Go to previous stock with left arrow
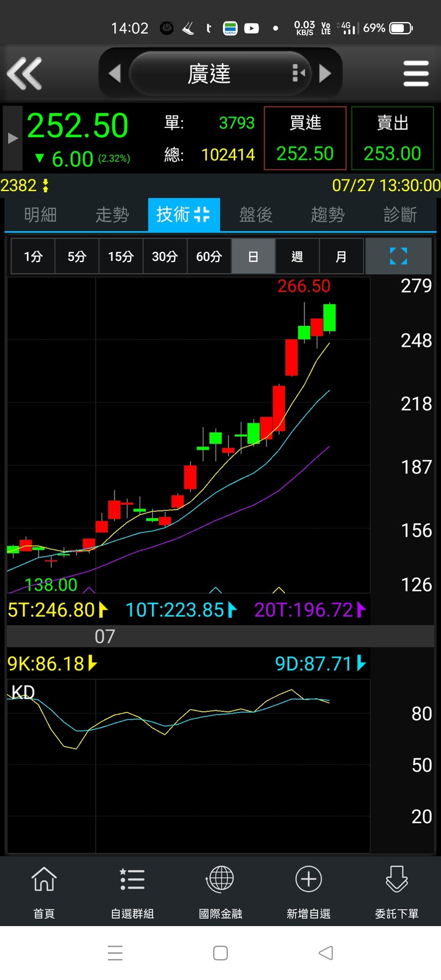Screen dimensions: 441x980 (x=115, y=73)
